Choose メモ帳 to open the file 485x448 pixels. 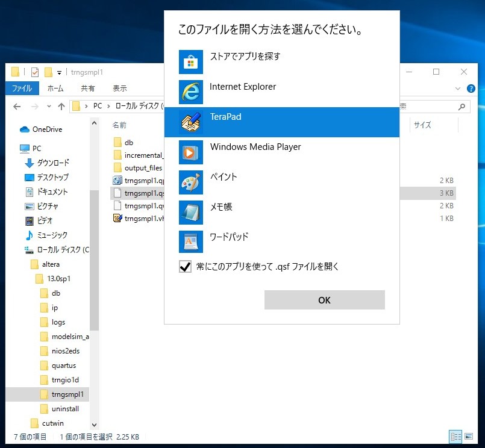point(282,213)
